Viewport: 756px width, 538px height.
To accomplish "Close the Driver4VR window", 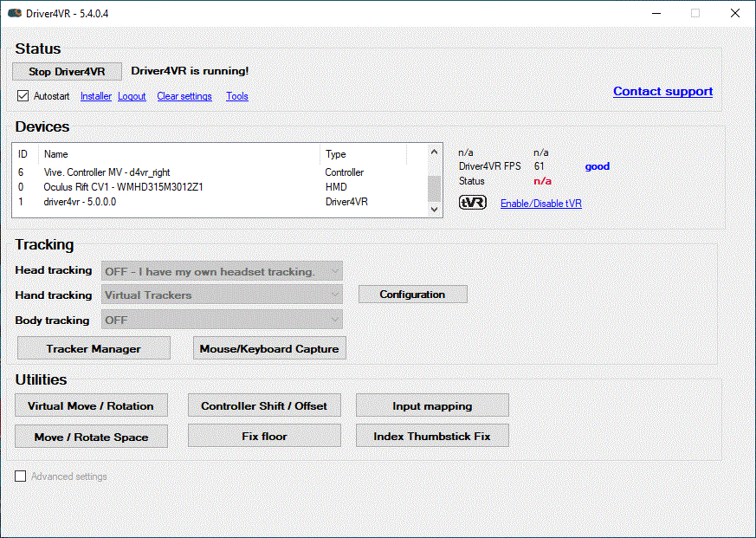I will tap(735, 13).
